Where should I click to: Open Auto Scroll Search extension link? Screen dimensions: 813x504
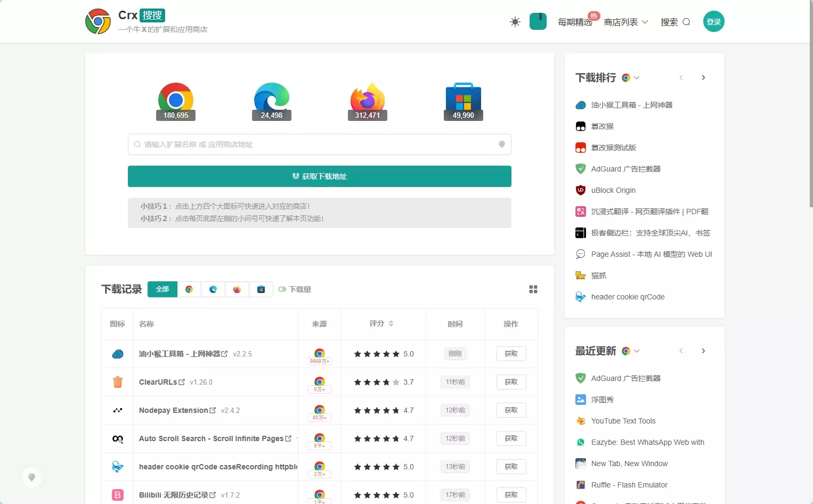(215, 438)
